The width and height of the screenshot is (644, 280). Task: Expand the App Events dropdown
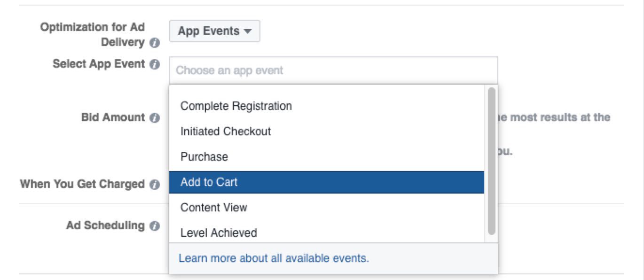(214, 31)
